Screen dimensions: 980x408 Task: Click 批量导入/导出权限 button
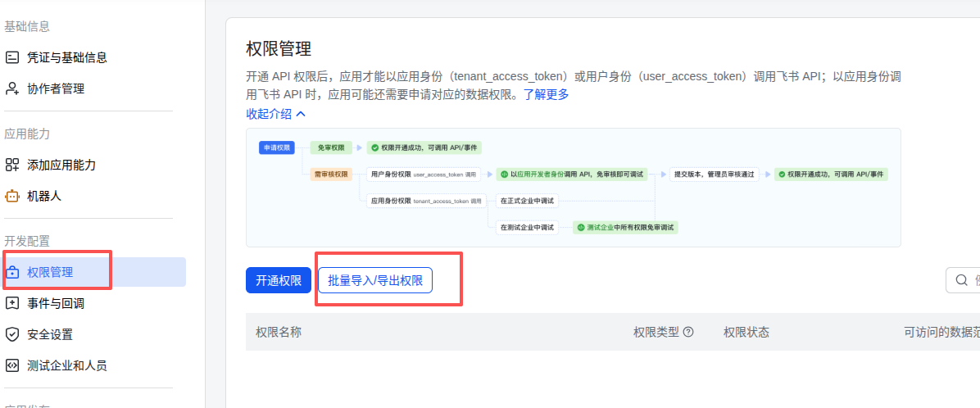375,280
